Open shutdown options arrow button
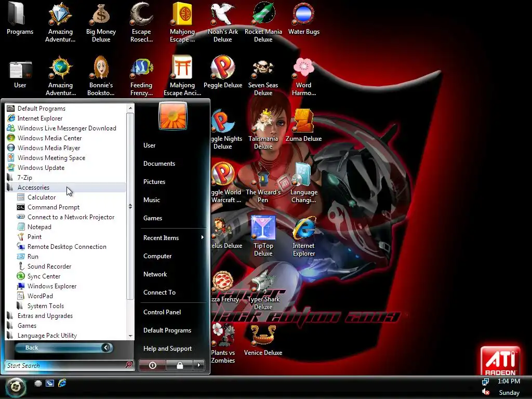 tap(199, 365)
